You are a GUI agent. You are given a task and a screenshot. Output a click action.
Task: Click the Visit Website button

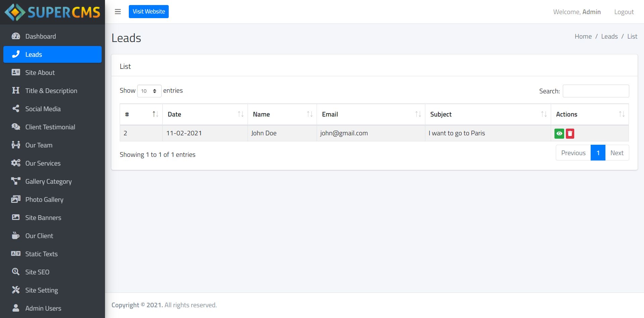click(149, 12)
